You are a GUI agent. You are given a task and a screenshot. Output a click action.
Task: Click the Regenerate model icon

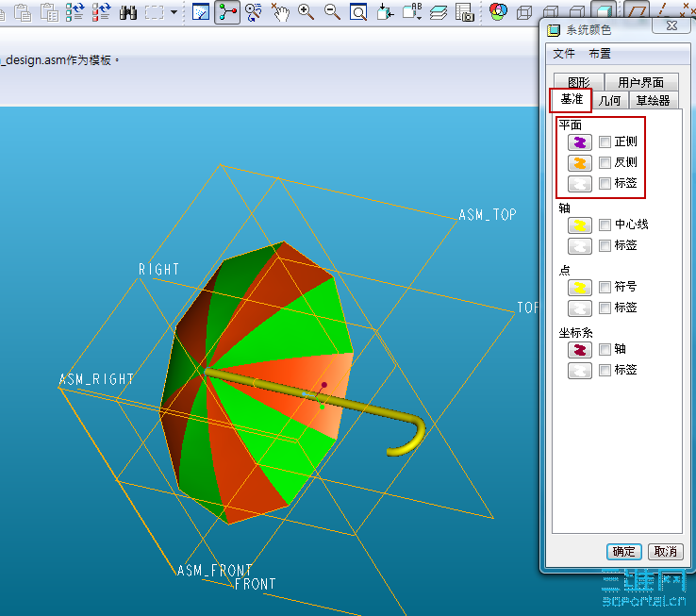coord(75,12)
